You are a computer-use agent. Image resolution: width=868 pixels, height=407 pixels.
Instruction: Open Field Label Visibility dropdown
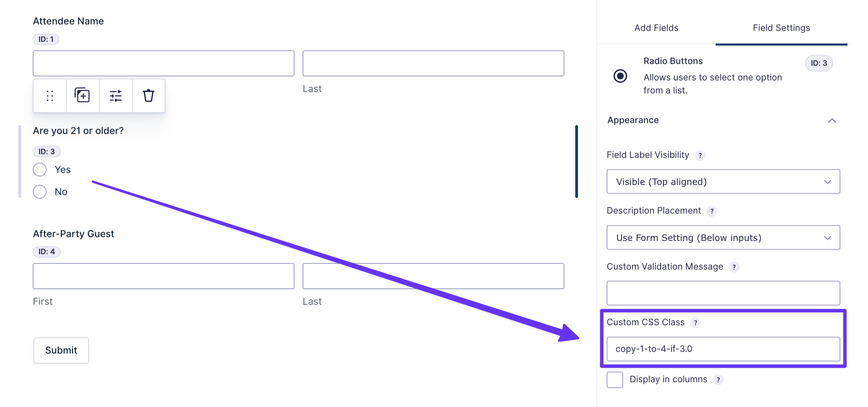pos(723,182)
